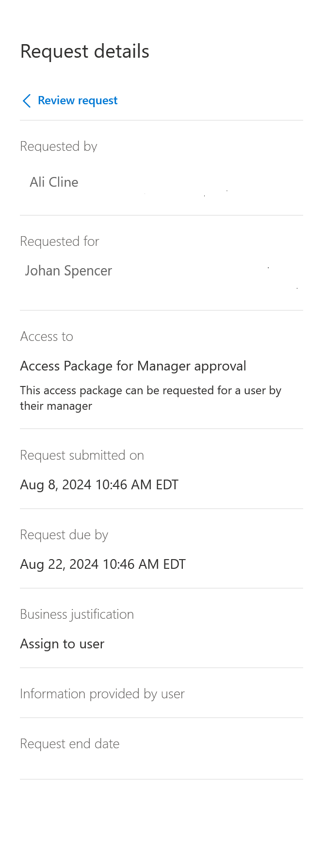Select the Aug 8, 2024 submission date
This screenshot has width=324, height=868.
pyautogui.click(x=99, y=485)
